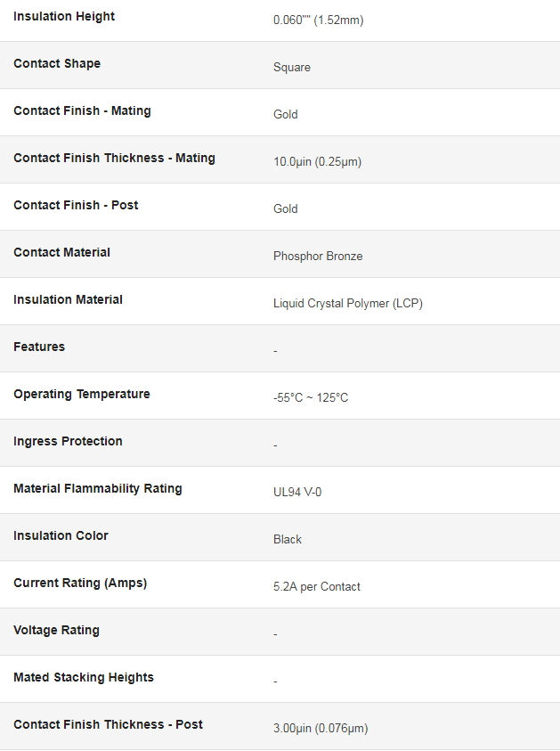
Task: Click the -55°C ~ 125°C temperature value
Action: click(311, 398)
